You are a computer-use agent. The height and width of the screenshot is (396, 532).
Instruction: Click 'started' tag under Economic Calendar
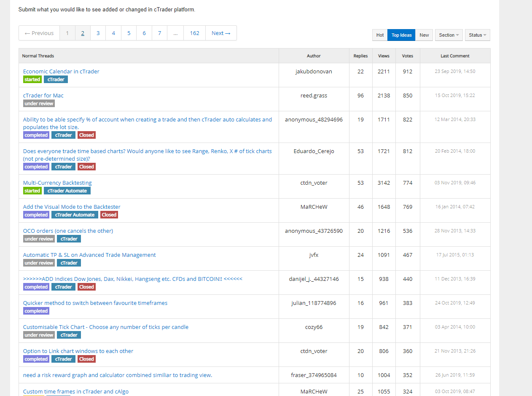click(32, 79)
